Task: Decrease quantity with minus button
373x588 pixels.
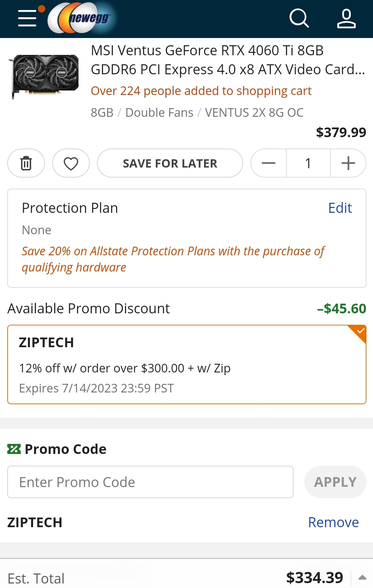Action: 269,163
